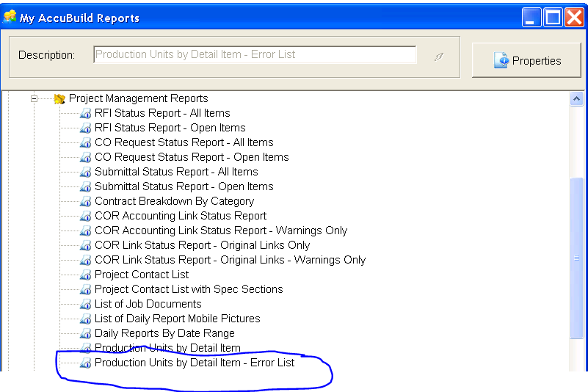Select Production Units by Detail Item report
This screenshot has width=588, height=392.
click(x=167, y=348)
